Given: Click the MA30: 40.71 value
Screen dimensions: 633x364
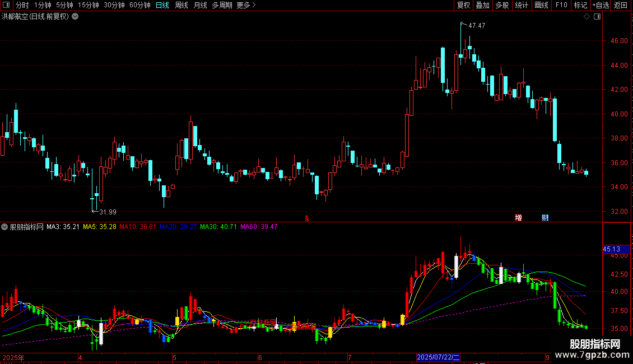Looking at the screenshot, I should [218, 227].
